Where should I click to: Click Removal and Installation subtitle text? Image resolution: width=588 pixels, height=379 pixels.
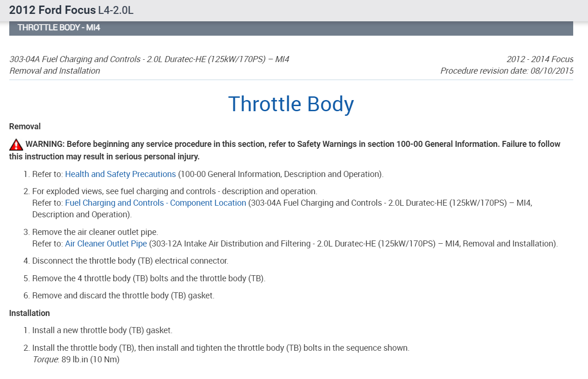pyautogui.click(x=55, y=71)
